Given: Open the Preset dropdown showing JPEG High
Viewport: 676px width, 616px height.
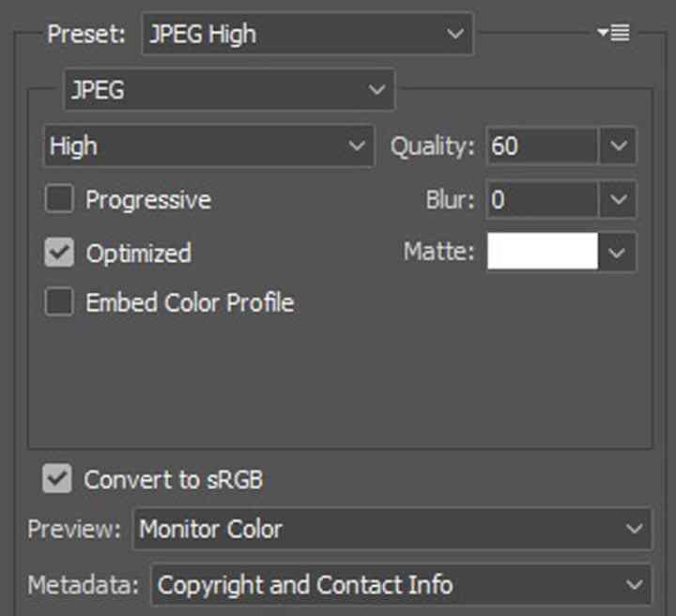Looking at the screenshot, I should [308, 34].
